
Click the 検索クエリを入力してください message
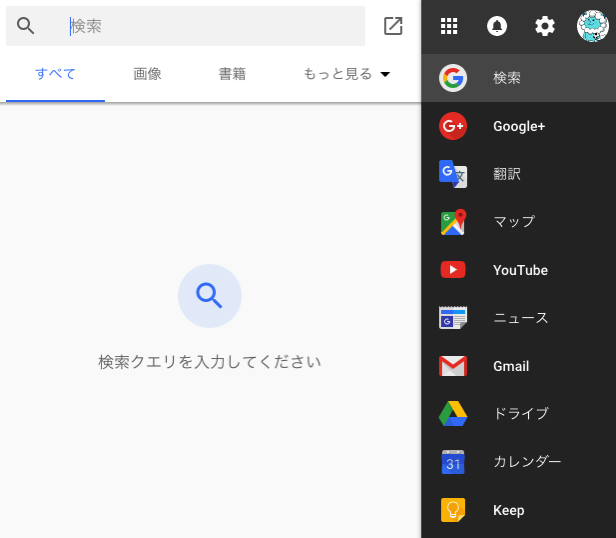coord(210,362)
